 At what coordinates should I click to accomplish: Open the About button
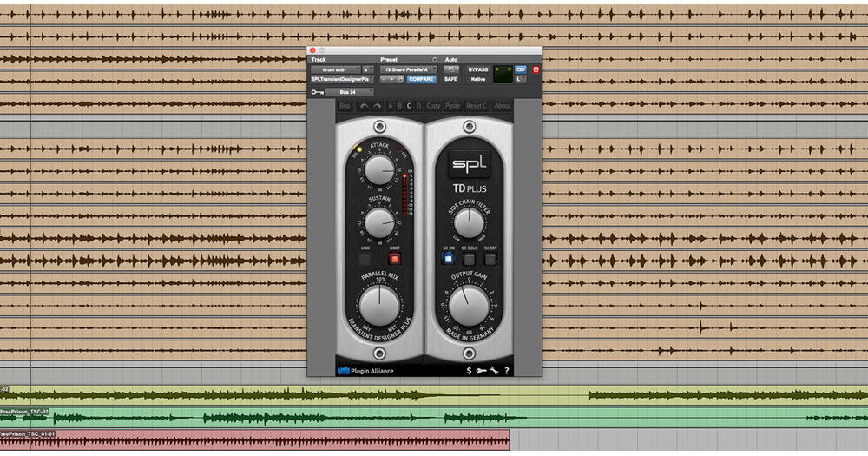(x=503, y=106)
